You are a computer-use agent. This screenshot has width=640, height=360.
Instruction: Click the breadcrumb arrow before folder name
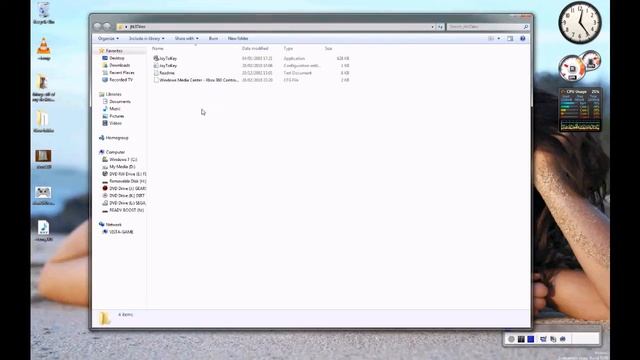pos(126,27)
